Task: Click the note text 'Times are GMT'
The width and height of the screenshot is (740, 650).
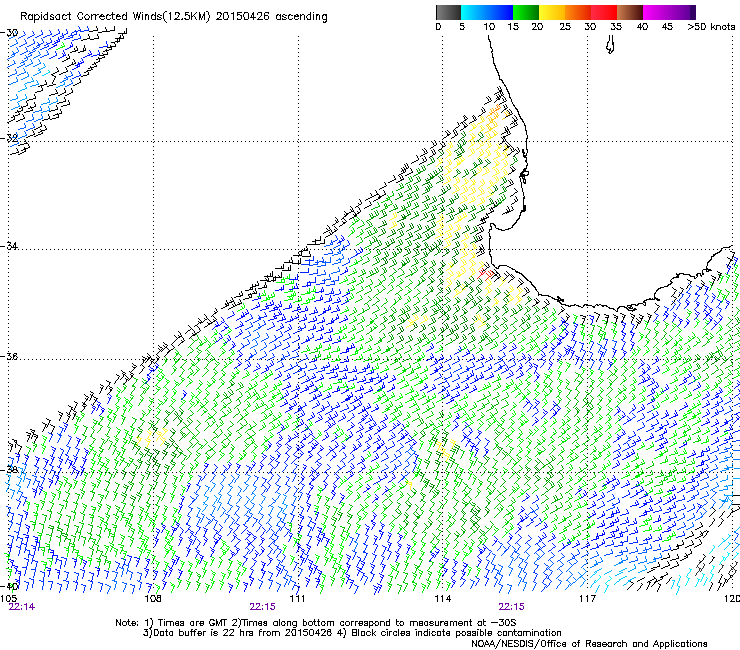Action: 192,623
